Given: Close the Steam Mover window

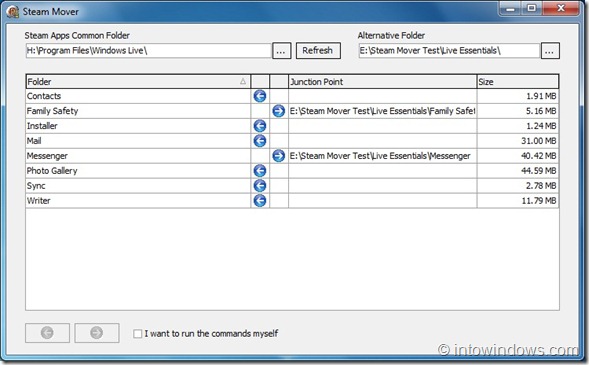Looking at the screenshot, I should click(561, 8).
